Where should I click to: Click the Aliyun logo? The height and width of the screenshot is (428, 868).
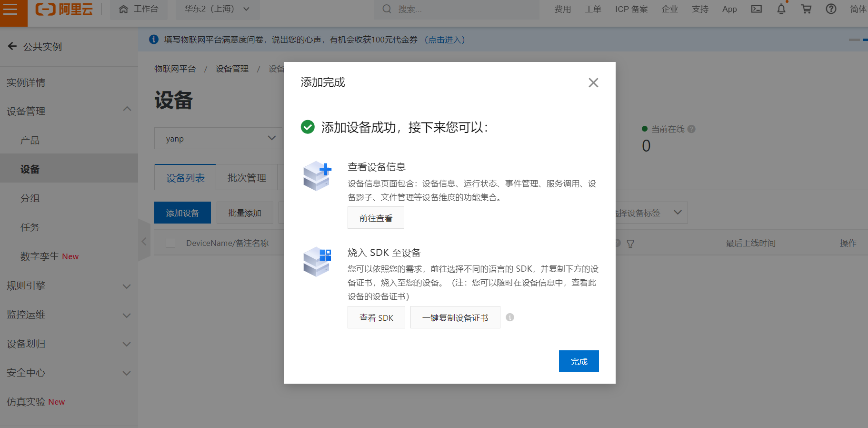(64, 9)
